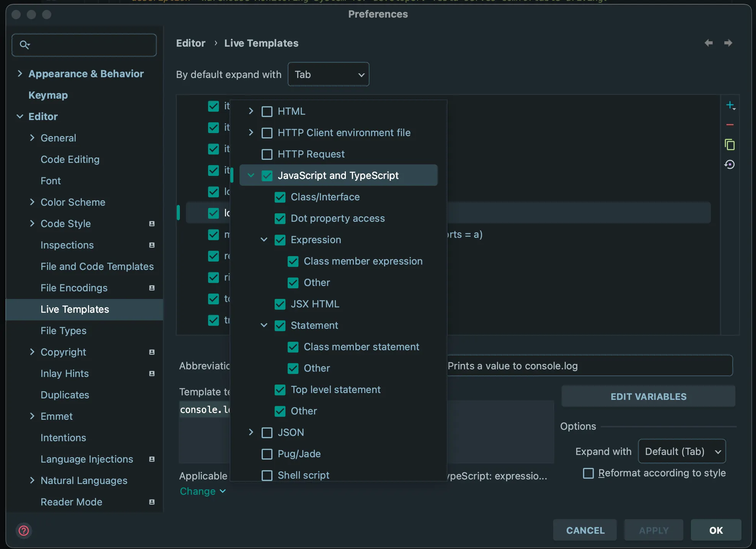Click the settings search magnifier icon
The image size is (756, 549).
coord(24,45)
